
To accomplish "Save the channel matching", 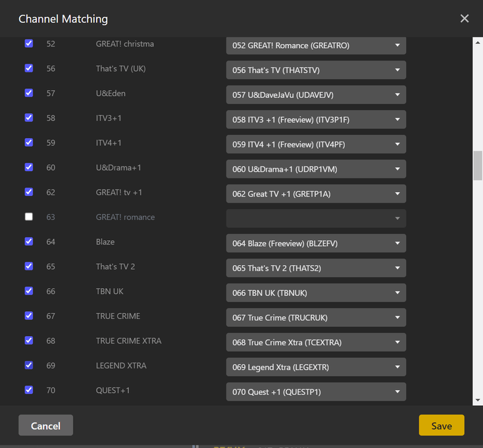I will click(x=442, y=425).
